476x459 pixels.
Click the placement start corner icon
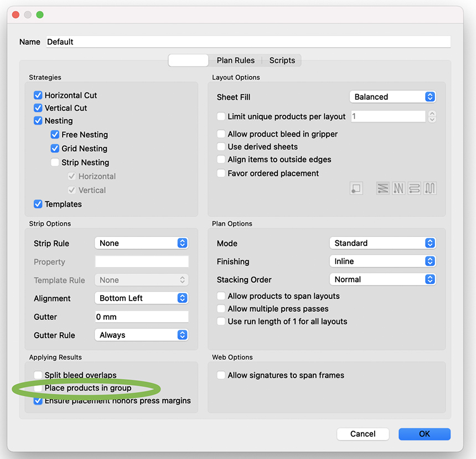pos(356,188)
